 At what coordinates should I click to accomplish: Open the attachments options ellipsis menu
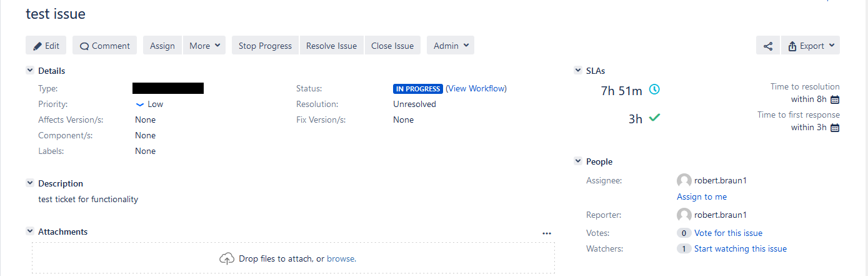(x=547, y=233)
